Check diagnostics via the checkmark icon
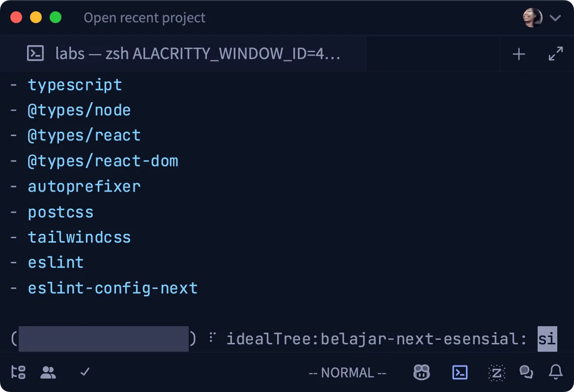Viewport: 574px width, 392px height. (84, 372)
